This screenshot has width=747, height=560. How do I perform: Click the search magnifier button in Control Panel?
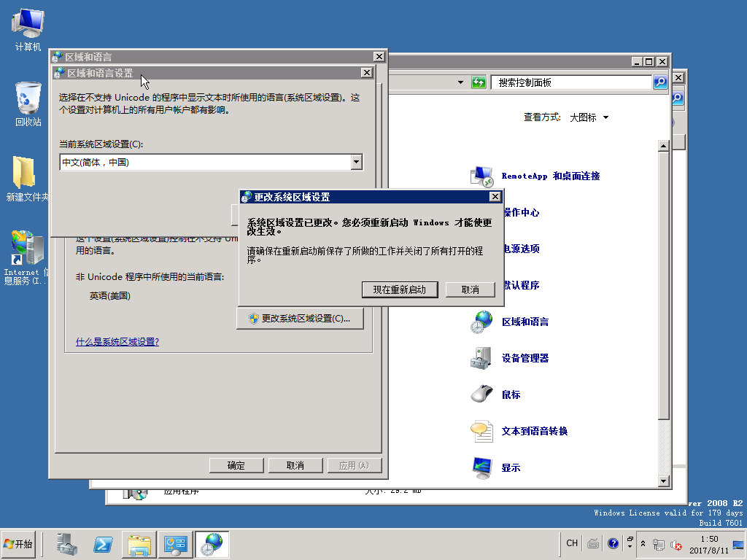click(659, 82)
